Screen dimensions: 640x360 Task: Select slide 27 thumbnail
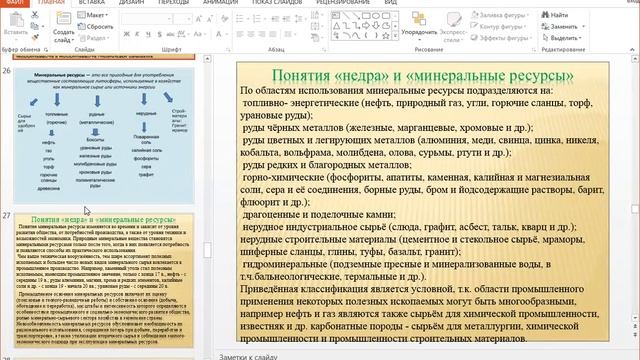[x=104, y=280]
